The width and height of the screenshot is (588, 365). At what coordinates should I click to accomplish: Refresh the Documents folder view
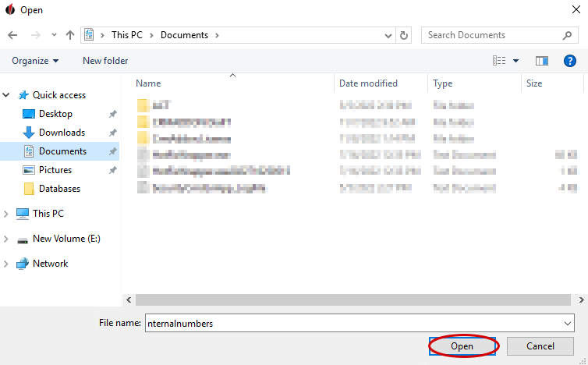tap(404, 36)
